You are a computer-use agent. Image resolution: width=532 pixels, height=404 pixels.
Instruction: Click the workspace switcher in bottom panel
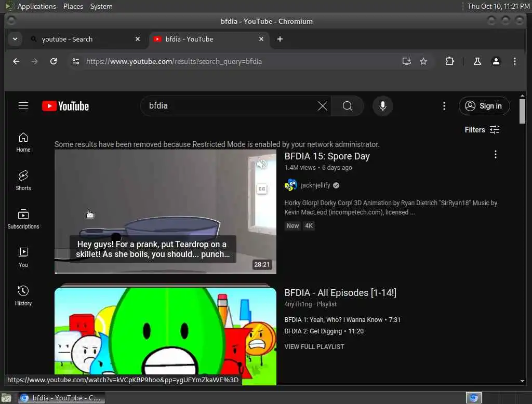(474, 398)
